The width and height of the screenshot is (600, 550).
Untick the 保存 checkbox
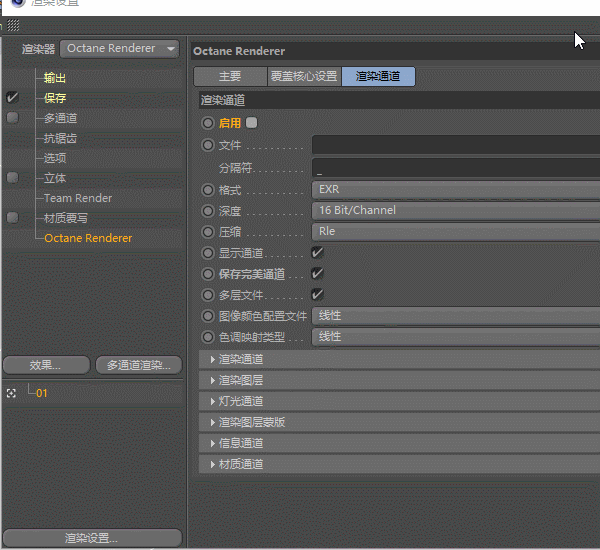click(x=12, y=97)
